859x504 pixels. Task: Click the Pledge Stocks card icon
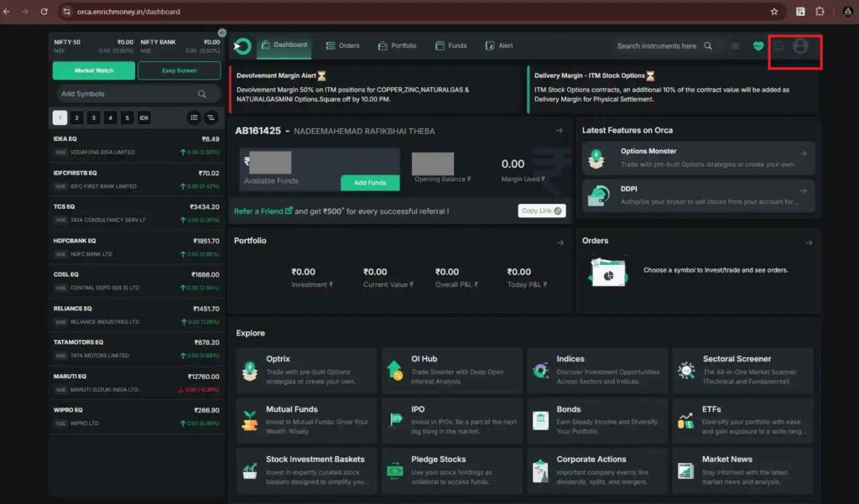(395, 470)
